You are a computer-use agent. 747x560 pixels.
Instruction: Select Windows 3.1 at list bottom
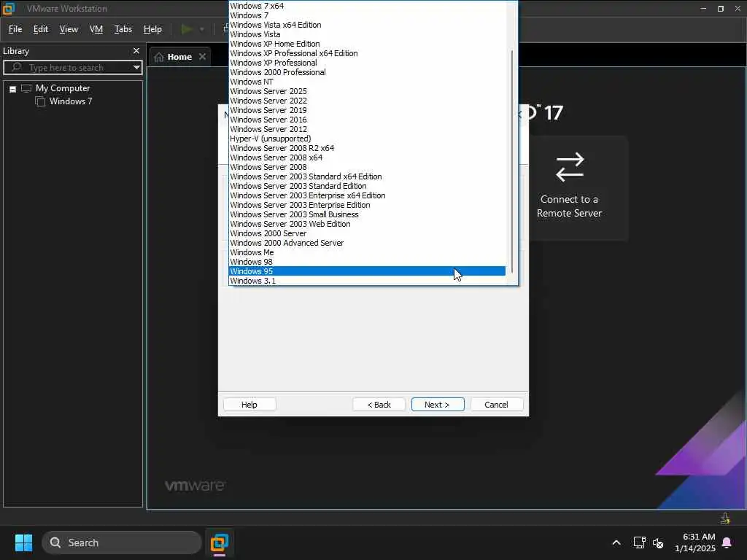pyautogui.click(x=367, y=281)
